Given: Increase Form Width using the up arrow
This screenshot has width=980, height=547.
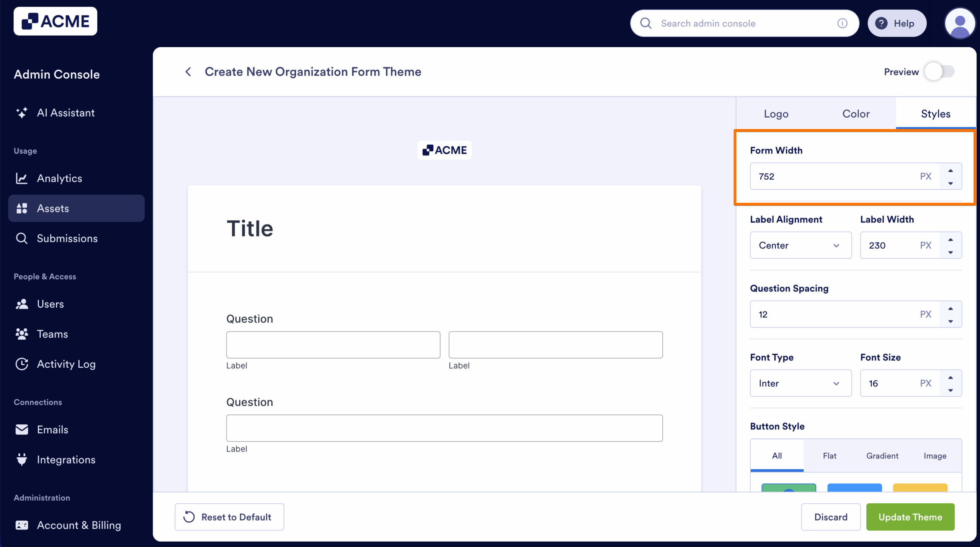Looking at the screenshot, I should point(951,171).
